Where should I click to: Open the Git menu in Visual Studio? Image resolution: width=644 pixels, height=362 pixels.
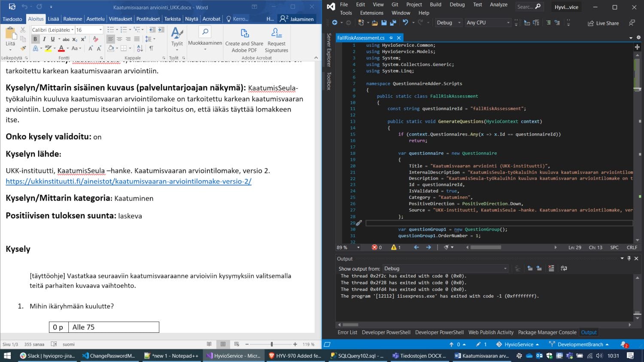(x=395, y=5)
